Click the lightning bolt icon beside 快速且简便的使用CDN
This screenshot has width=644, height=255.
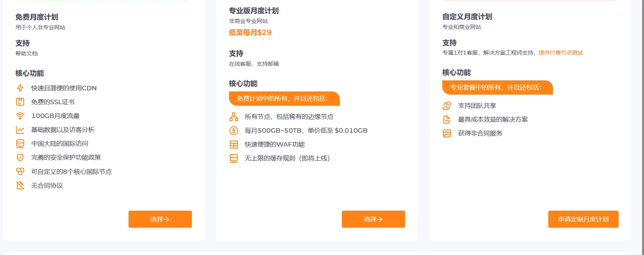(x=20, y=88)
